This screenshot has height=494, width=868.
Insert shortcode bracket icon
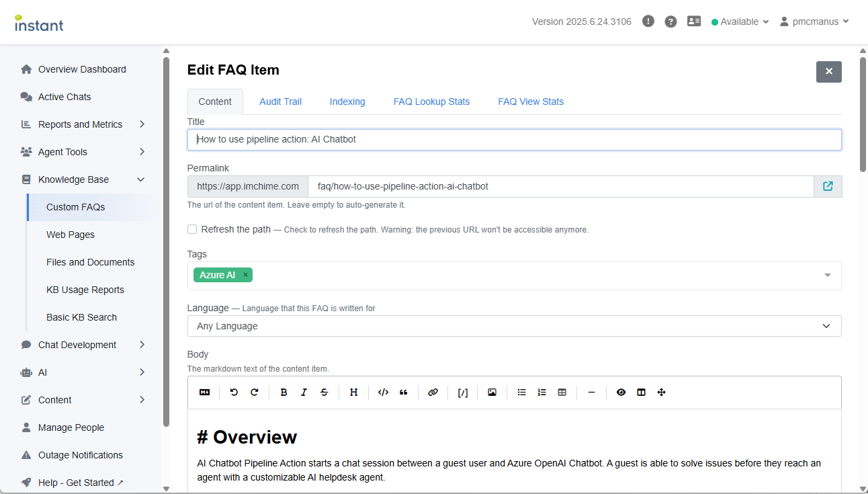[x=463, y=393]
